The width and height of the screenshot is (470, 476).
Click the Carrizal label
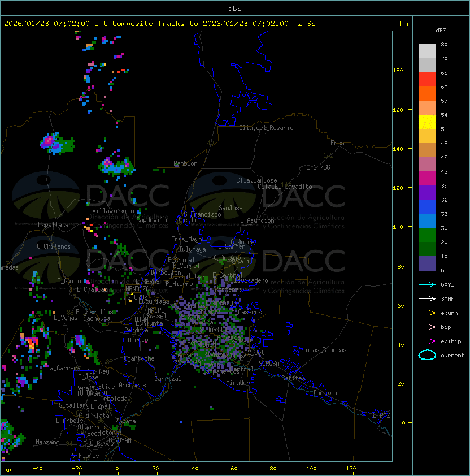[x=168, y=379]
